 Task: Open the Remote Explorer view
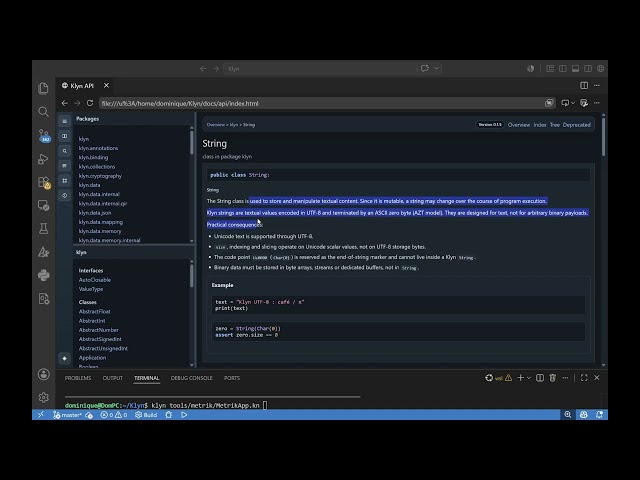click(43, 205)
